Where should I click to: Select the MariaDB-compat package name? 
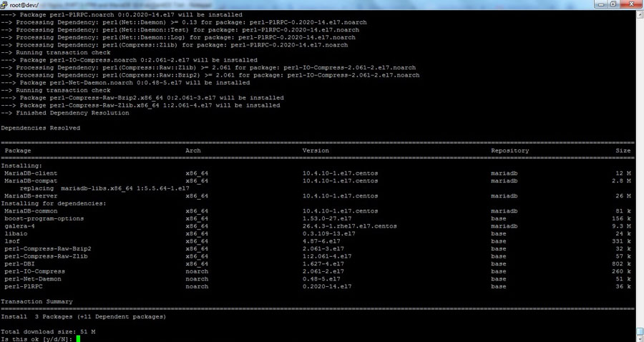click(x=31, y=180)
